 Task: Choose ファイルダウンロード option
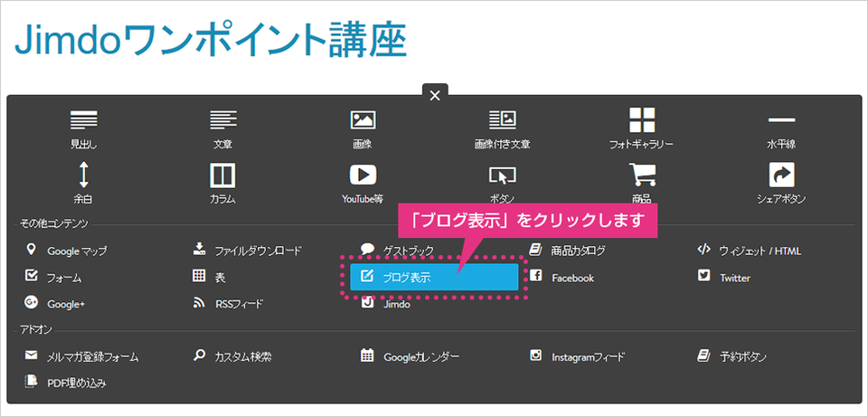[247, 251]
